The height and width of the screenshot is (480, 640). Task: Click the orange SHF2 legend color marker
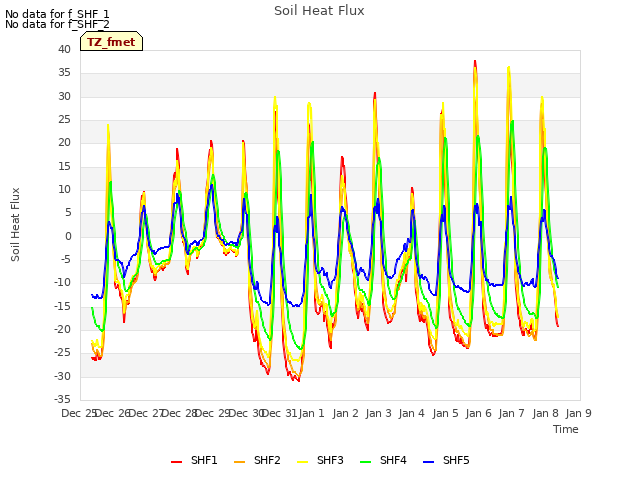click(240, 461)
